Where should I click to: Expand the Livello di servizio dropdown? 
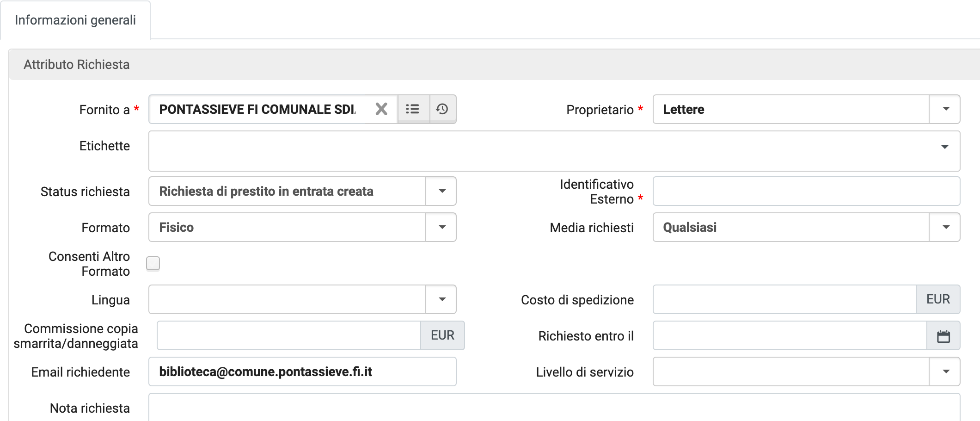tap(945, 371)
